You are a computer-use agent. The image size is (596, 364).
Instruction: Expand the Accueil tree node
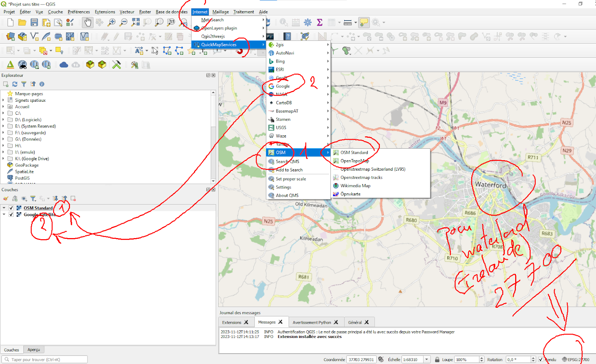pyautogui.click(x=3, y=107)
